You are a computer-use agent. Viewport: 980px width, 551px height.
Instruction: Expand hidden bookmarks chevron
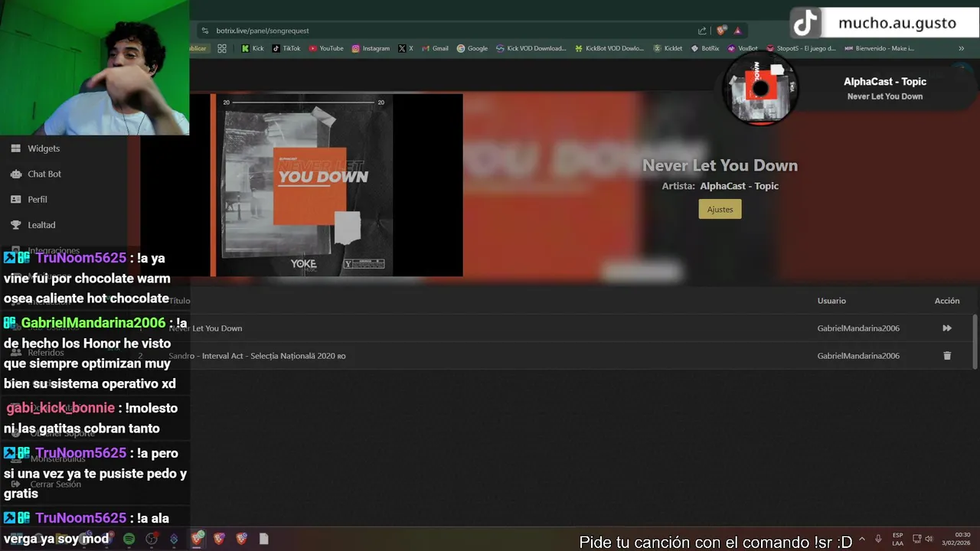962,48
